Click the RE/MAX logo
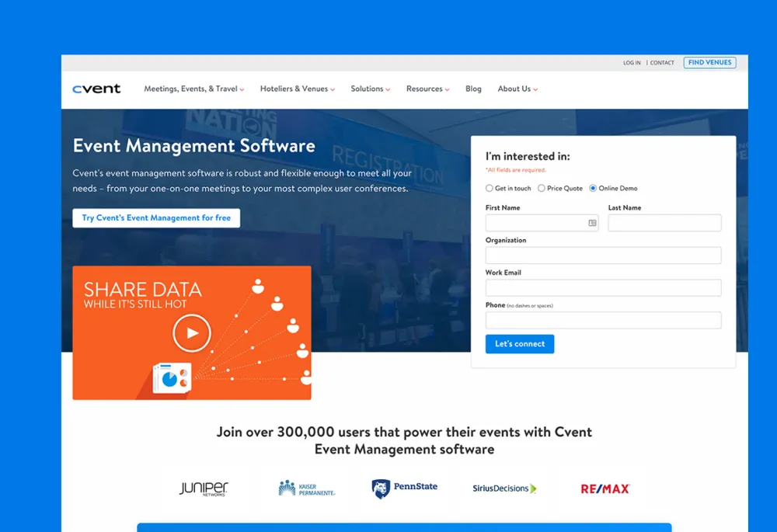 click(x=605, y=489)
